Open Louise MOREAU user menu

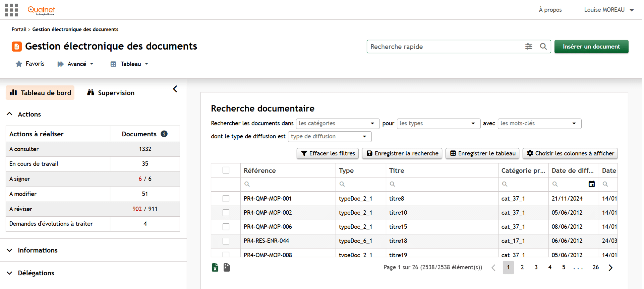(x=609, y=10)
